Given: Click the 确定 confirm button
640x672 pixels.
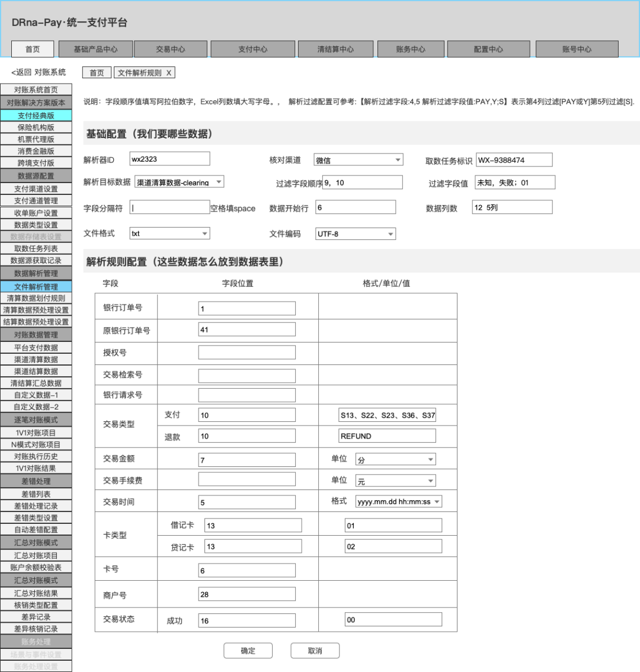Looking at the screenshot, I should (x=248, y=650).
